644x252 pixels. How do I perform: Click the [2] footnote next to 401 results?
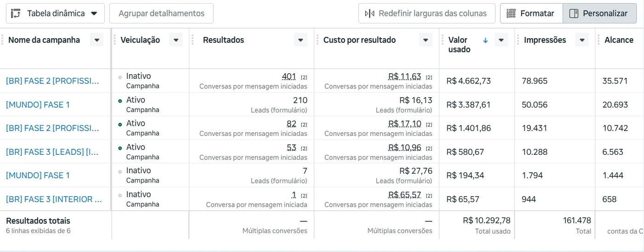[x=304, y=77]
